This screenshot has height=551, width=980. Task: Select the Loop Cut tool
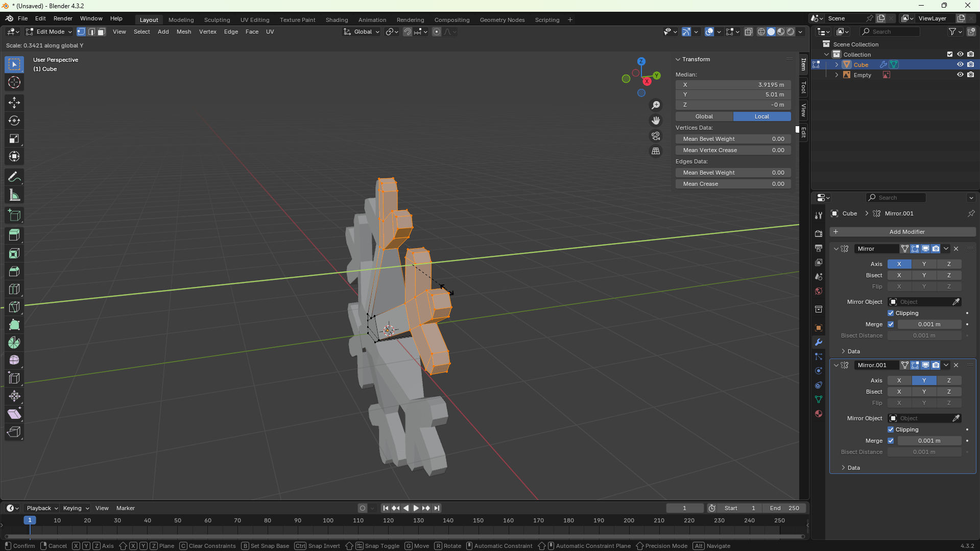(14, 289)
